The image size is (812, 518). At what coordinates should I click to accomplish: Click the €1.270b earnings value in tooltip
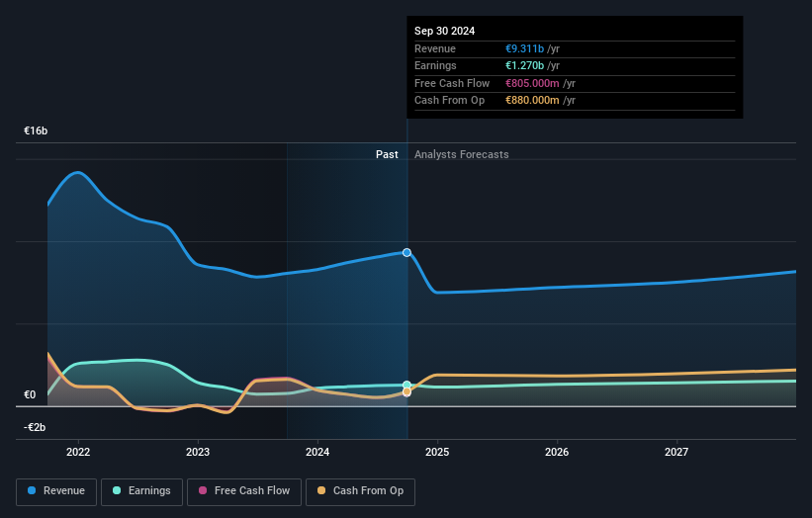(524, 65)
